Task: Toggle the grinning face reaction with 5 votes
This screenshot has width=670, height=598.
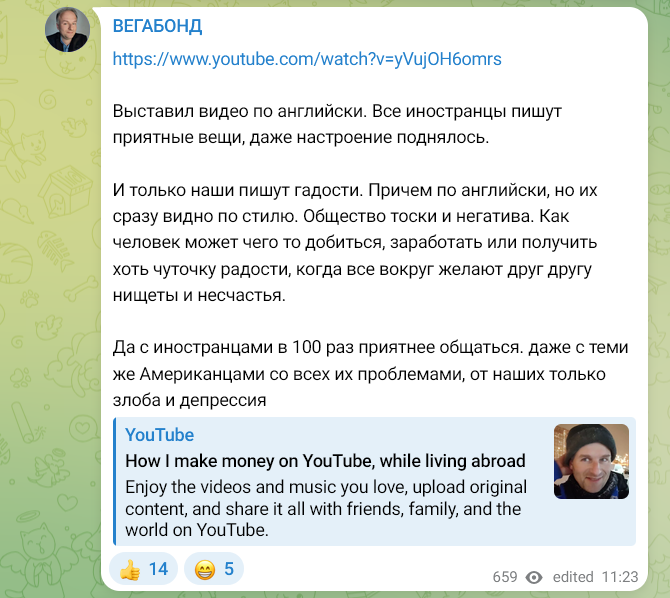Action: coord(214,569)
